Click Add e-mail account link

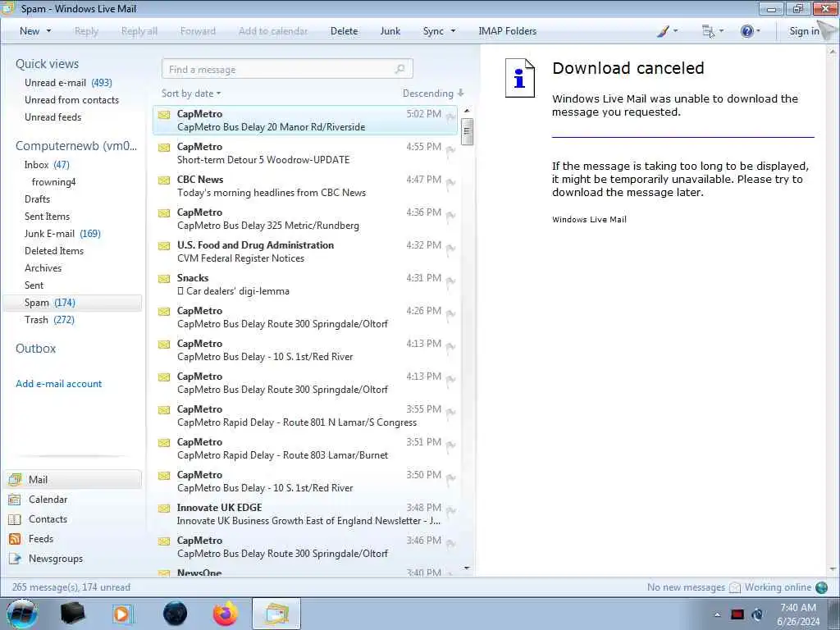click(58, 384)
